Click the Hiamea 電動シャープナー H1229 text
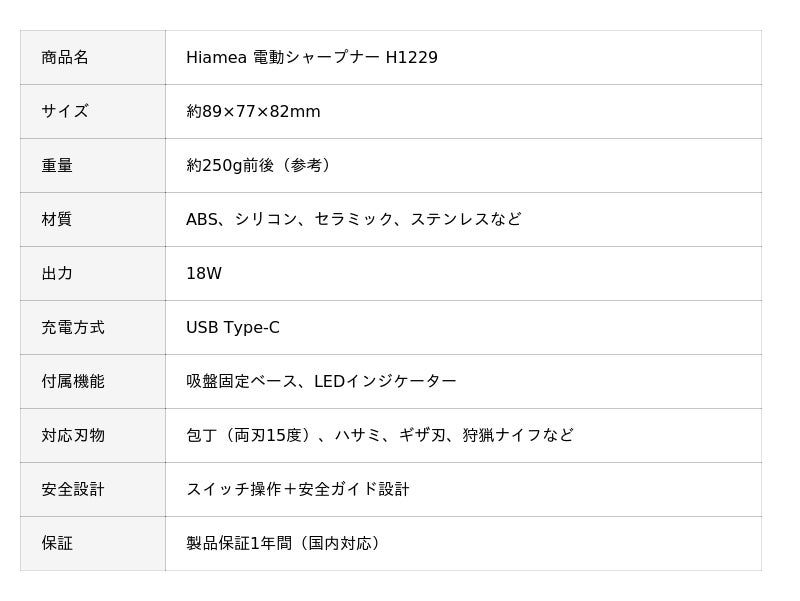The width and height of the screenshot is (800, 601). tap(311, 57)
